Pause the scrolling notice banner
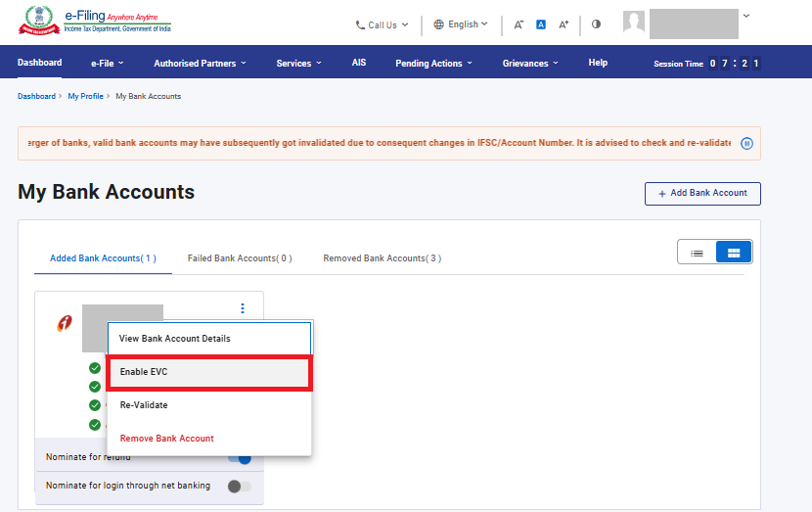 point(746,143)
